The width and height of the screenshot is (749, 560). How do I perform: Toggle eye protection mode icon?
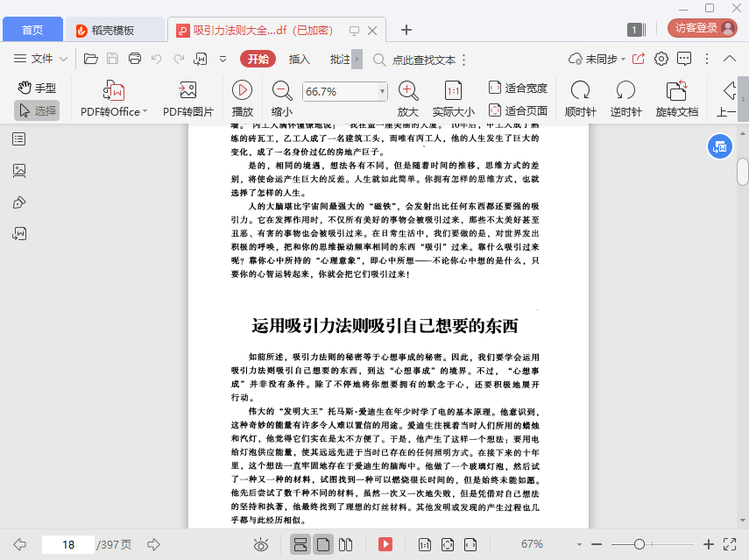(261, 544)
